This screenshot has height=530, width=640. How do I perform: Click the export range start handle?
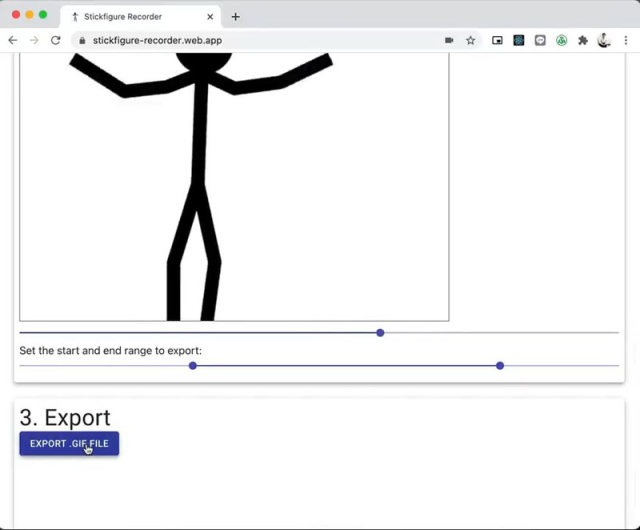tap(193, 366)
